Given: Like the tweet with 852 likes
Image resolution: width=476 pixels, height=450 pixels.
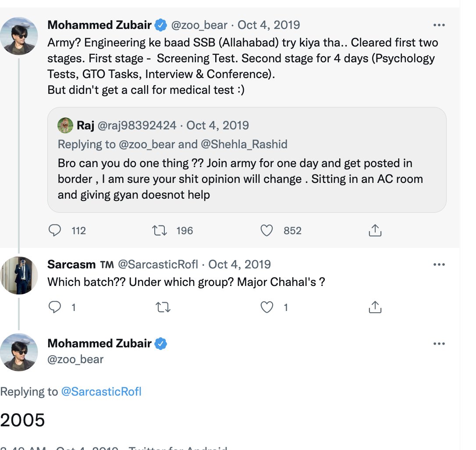Looking at the screenshot, I should [x=266, y=230].
